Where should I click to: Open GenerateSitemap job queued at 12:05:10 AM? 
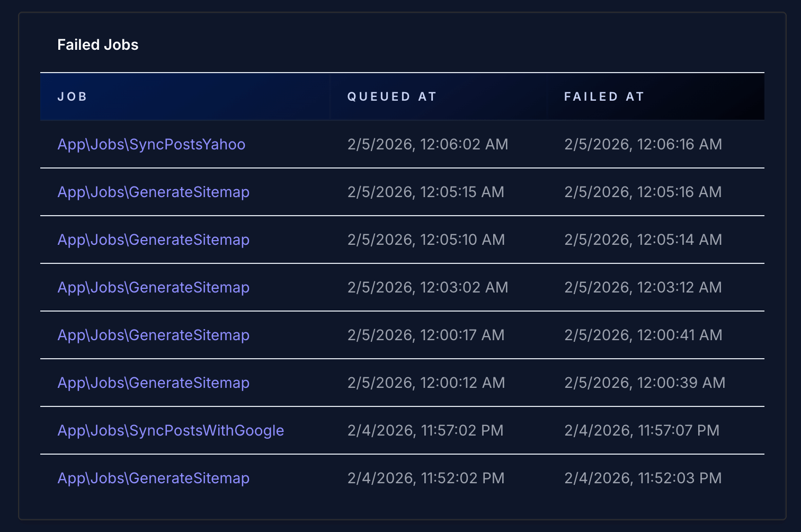tap(153, 240)
